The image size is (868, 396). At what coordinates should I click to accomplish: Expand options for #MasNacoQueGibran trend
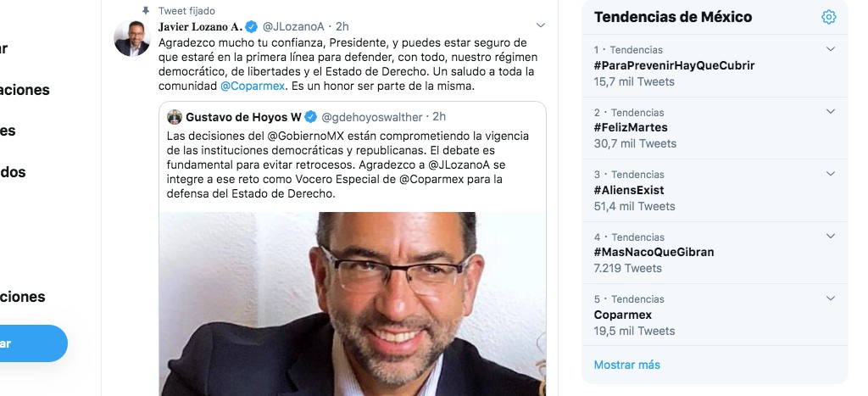point(831,236)
